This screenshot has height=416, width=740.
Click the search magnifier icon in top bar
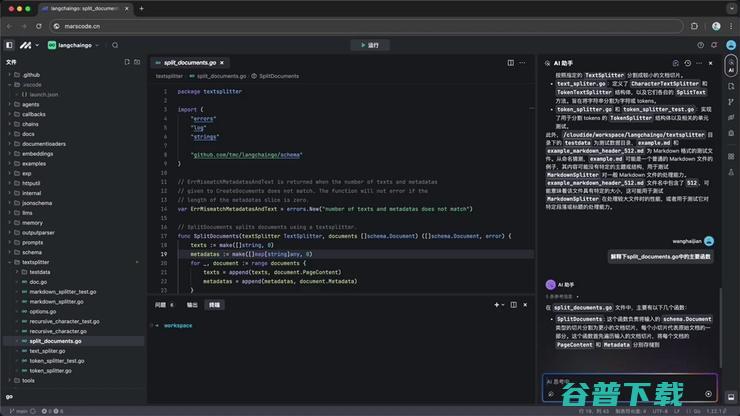coord(115,45)
